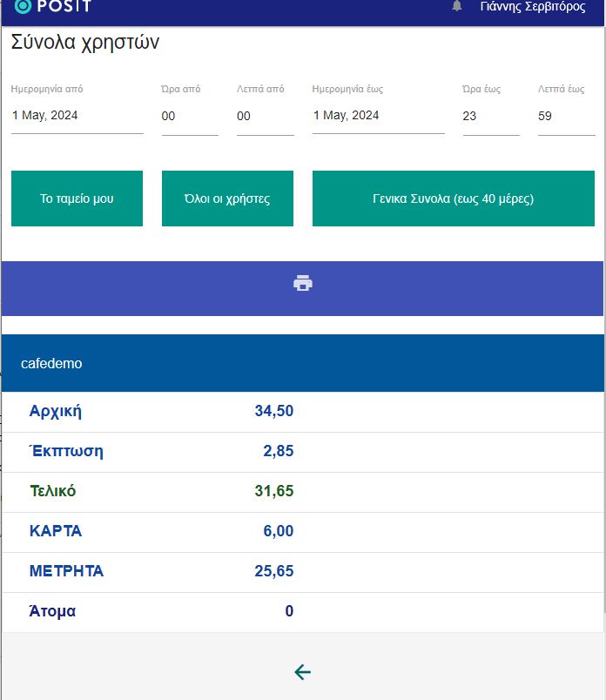The width and height of the screenshot is (606, 700).
Task: Open the Ώρα από hour dropdown
Action: click(x=190, y=117)
